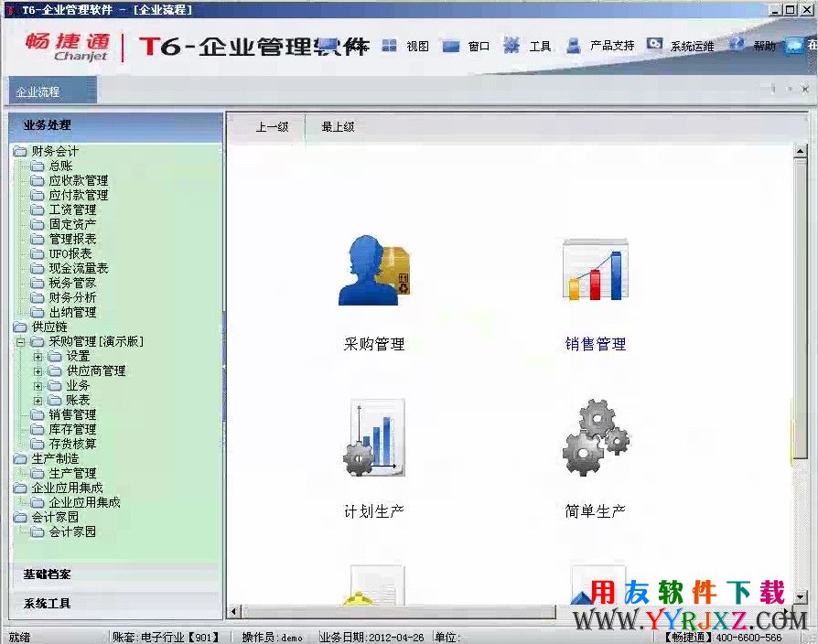
Task: Click the vertical scrollbar thumb
Action: (x=801, y=308)
